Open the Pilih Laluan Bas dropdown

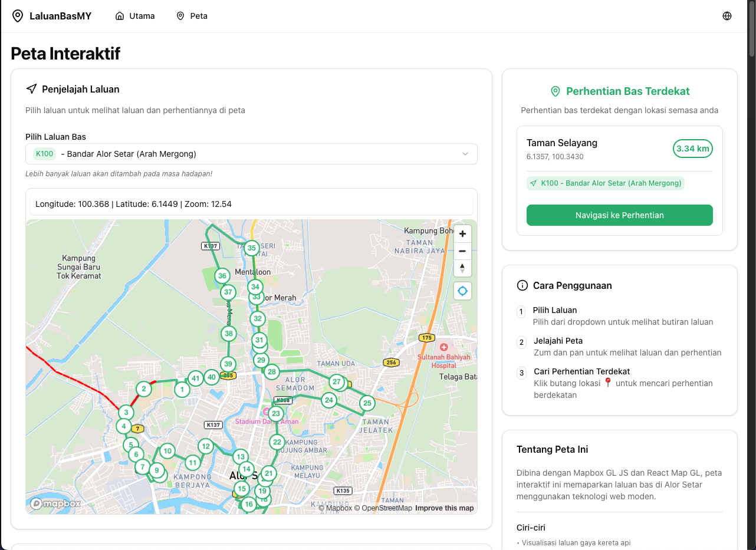(x=251, y=154)
